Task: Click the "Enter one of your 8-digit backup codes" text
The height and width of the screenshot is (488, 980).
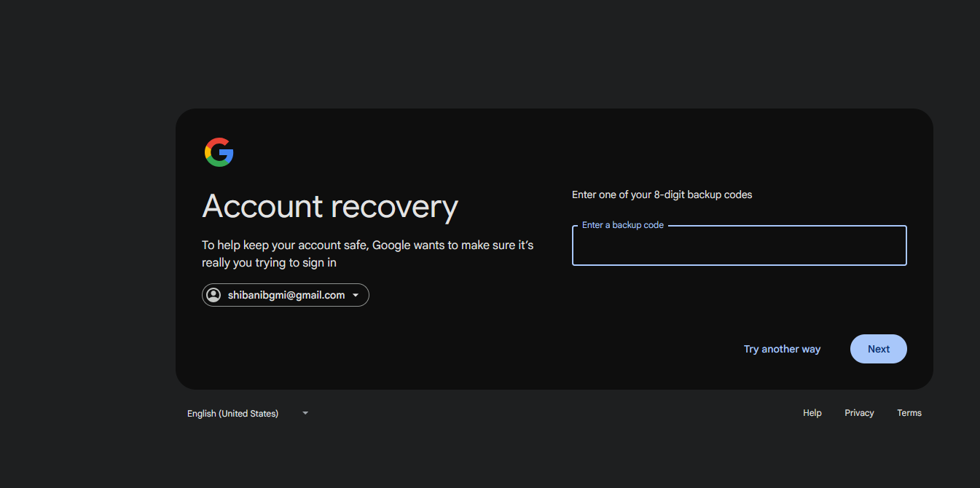Action: click(x=662, y=194)
